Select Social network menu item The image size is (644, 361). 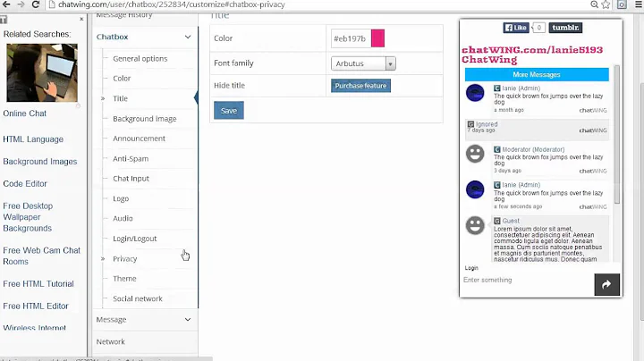(138, 298)
